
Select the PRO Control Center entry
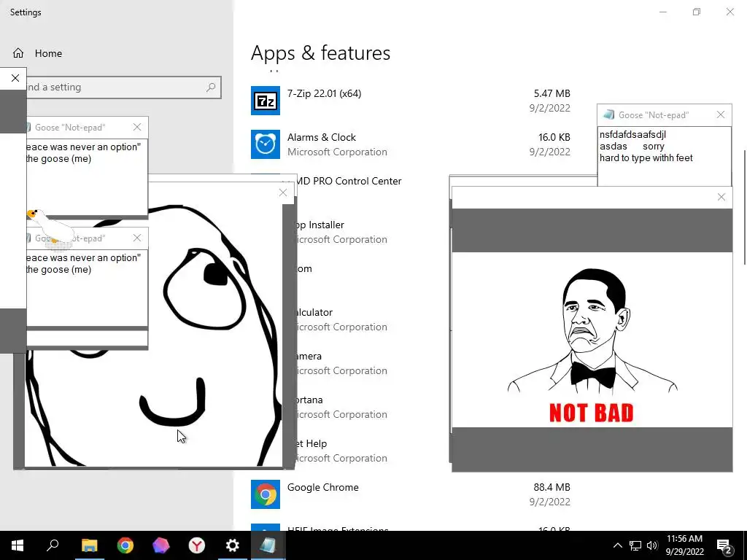(x=348, y=181)
